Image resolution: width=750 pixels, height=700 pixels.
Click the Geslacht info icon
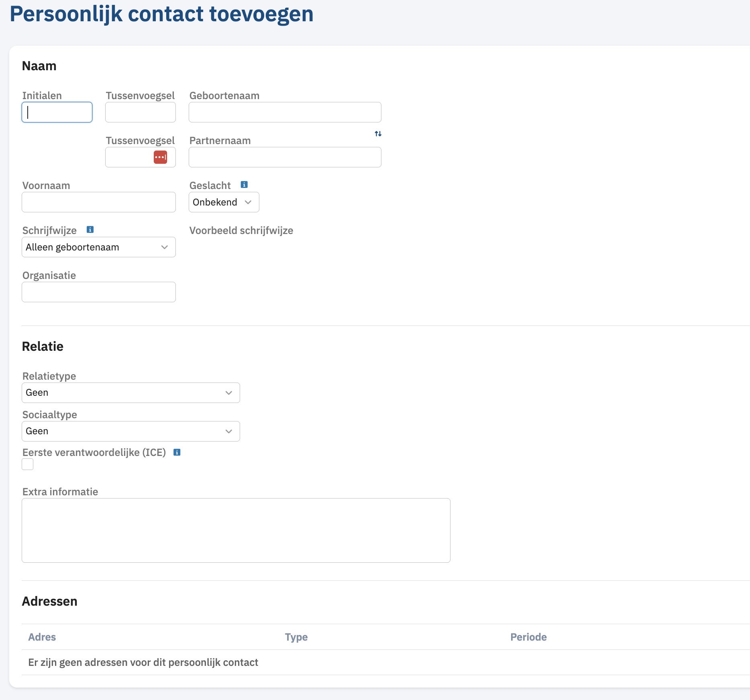(244, 185)
